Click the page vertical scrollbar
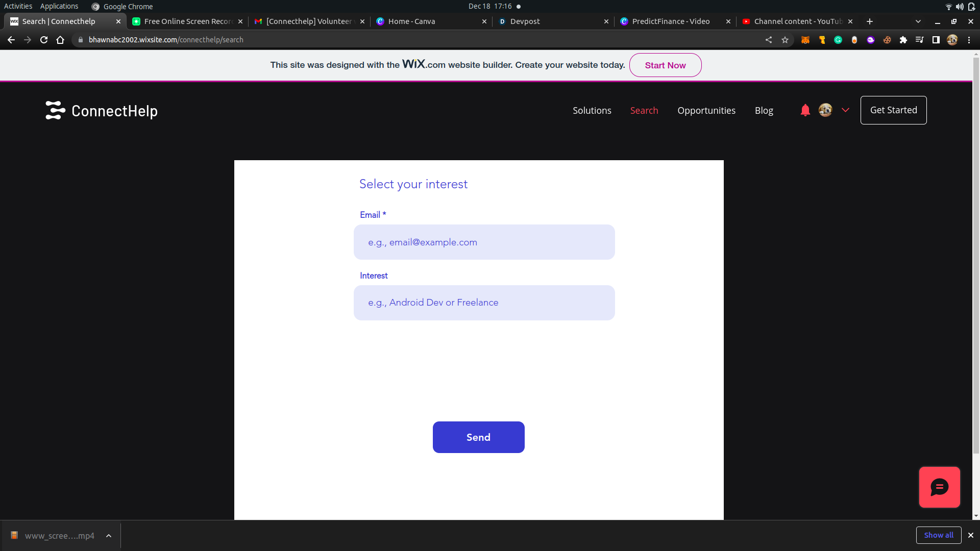This screenshot has height=551, width=980. tap(975, 255)
